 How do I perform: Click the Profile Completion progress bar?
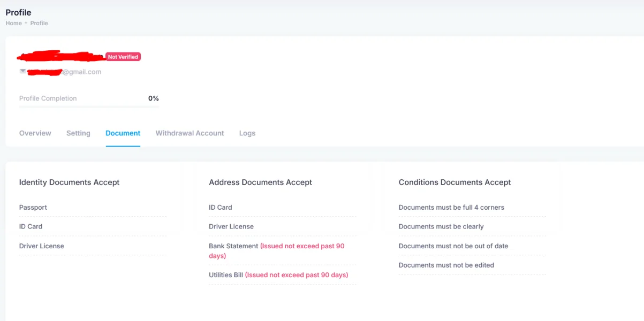[89, 106]
